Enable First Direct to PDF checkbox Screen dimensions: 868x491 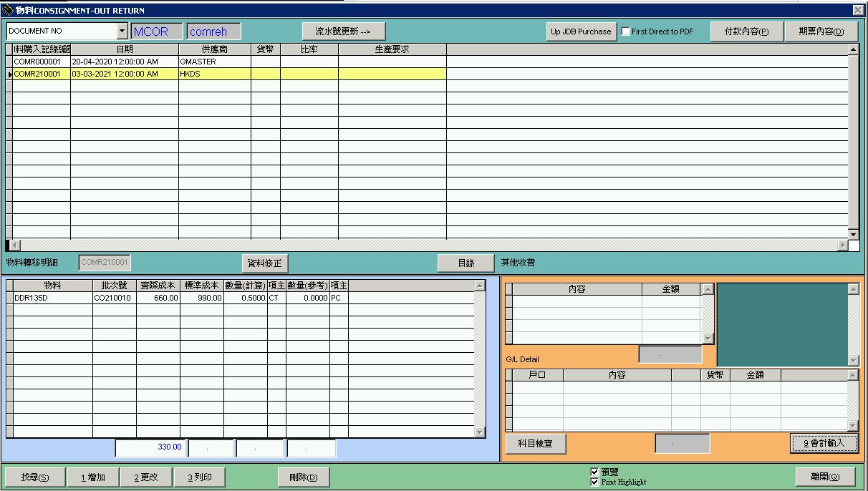[x=626, y=31]
